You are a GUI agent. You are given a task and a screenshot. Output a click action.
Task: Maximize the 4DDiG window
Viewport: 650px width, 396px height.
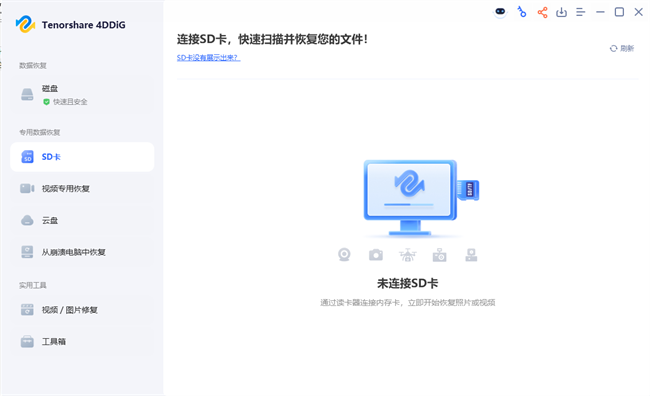click(619, 12)
